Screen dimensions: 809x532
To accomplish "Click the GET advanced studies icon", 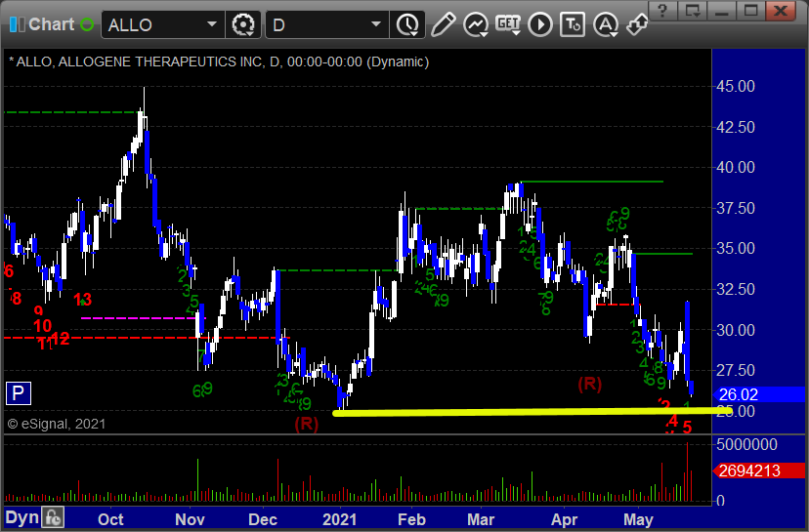I will point(508,24).
